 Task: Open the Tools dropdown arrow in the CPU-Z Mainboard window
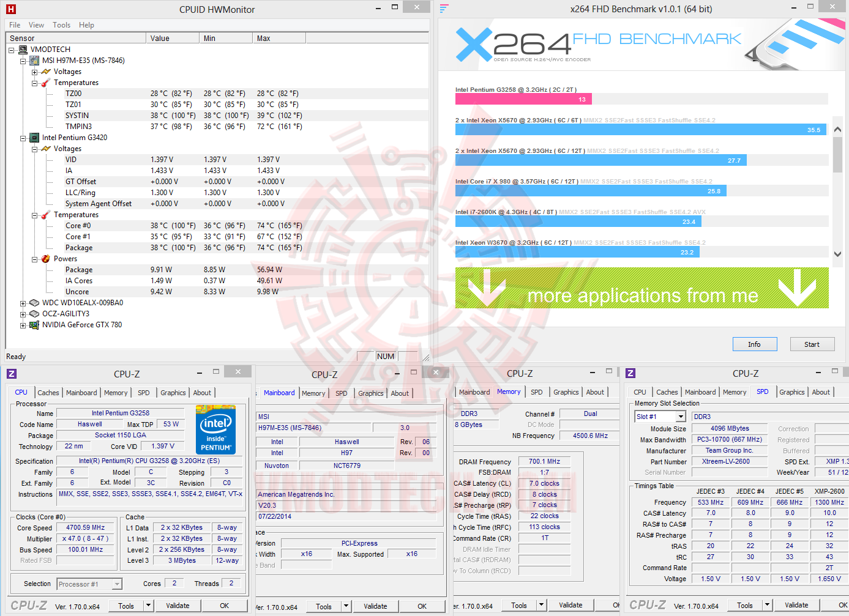click(346, 606)
